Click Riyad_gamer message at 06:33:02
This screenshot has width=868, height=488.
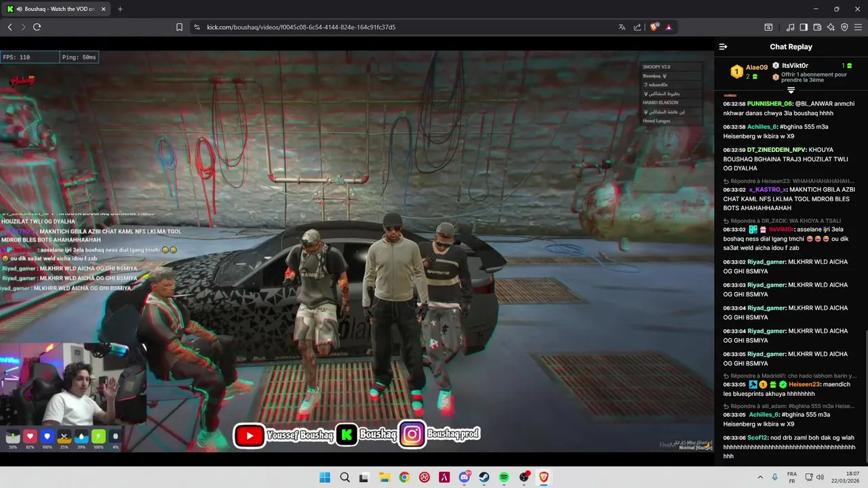click(787, 266)
